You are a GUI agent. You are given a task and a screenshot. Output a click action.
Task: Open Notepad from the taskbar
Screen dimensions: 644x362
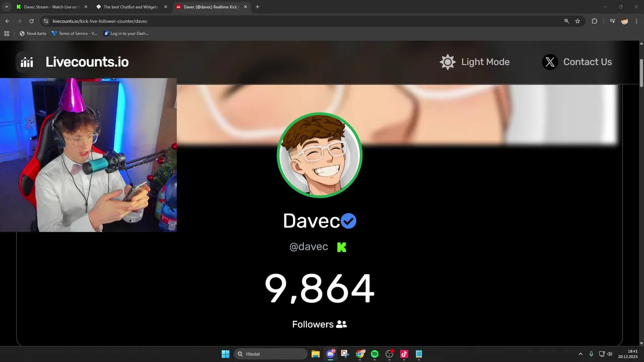(419, 354)
